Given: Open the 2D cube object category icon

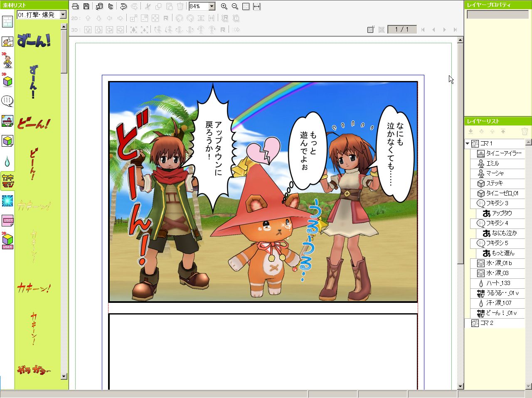Looking at the screenshot, I should coord(7,141).
